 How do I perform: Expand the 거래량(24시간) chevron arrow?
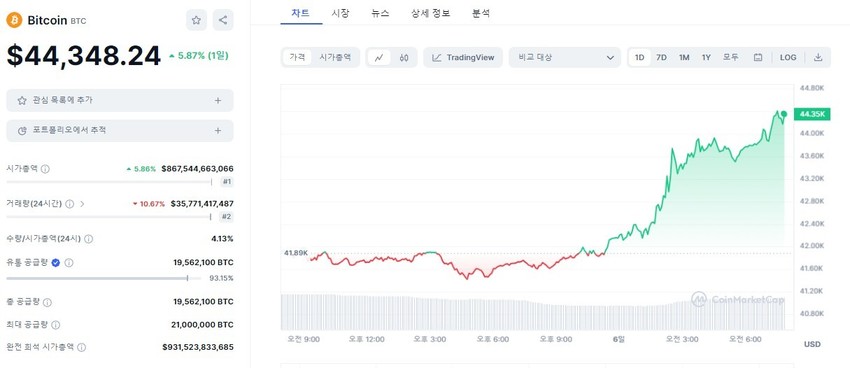point(82,204)
